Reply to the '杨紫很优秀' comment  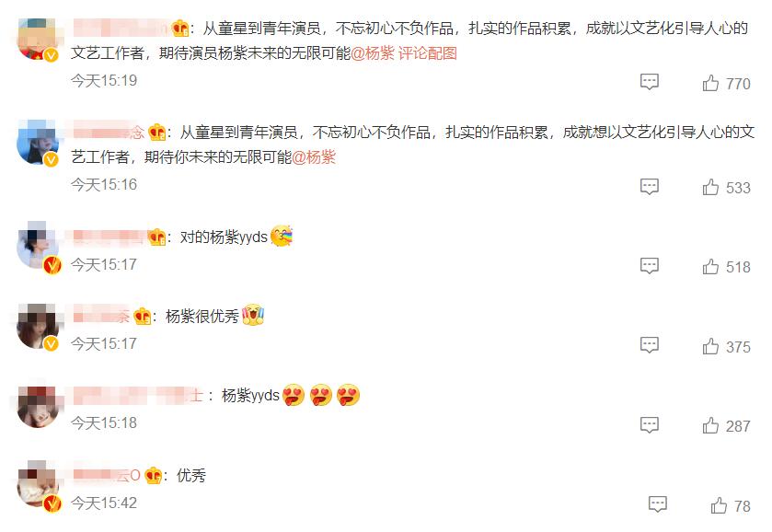649,345
